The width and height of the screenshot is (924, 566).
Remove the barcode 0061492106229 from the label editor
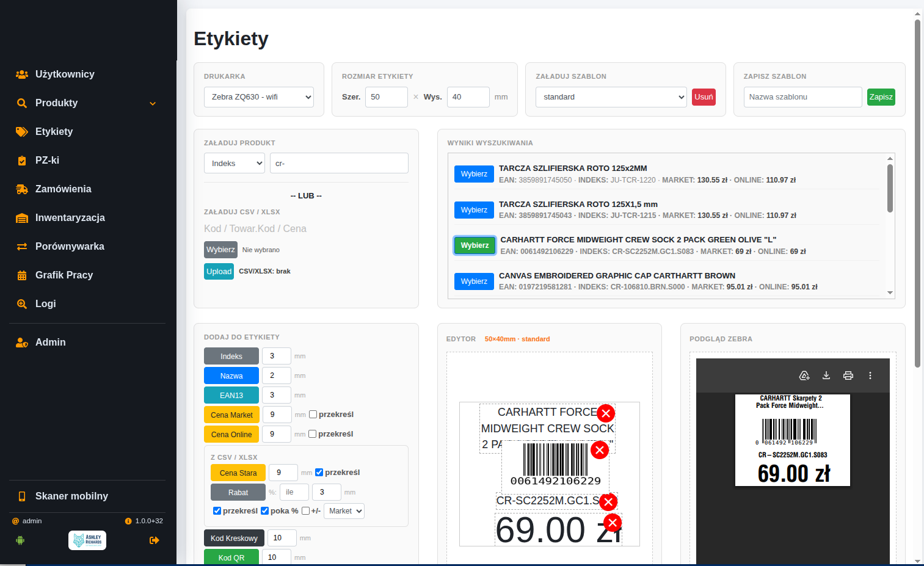[x=600, y=450]
